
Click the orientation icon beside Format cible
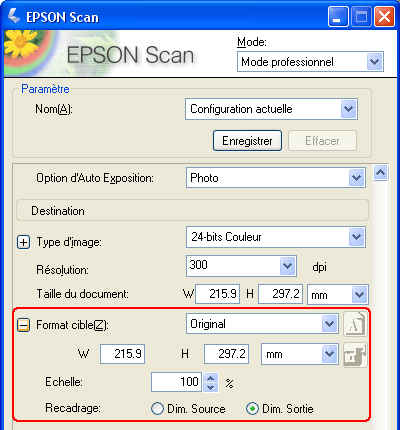tap(355, 324)
